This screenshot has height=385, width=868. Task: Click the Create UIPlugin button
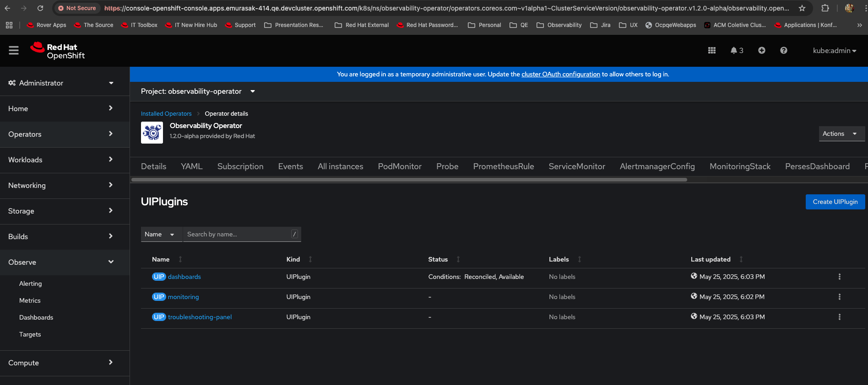[x=835, y=202]
